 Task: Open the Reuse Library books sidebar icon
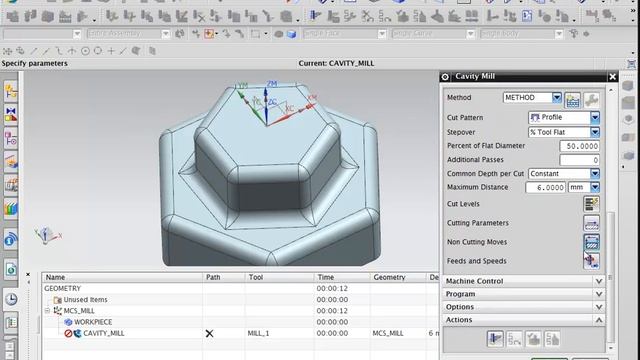(11, 209)
